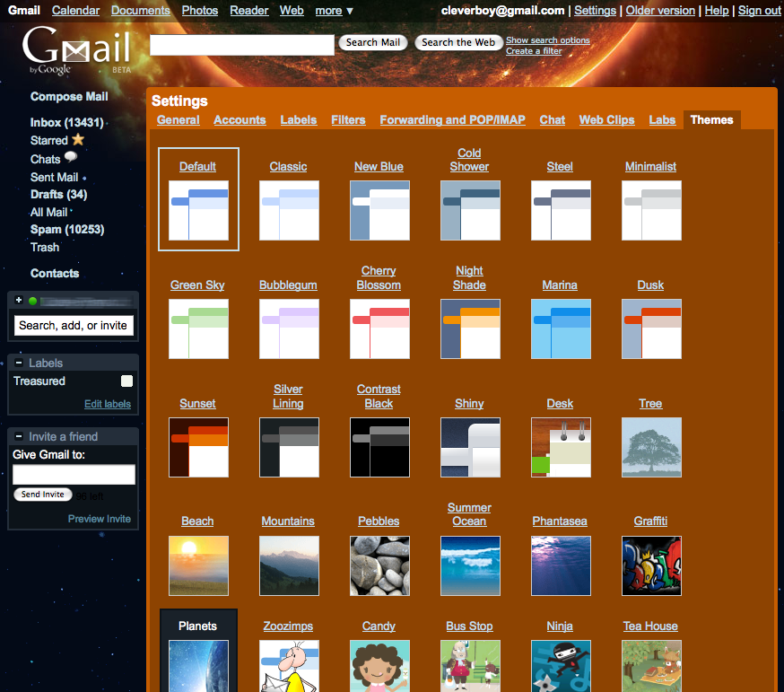This screenshot has width=784, height=692.
Task: Select the Default theme thumbnail
Action: pos(198,211)
